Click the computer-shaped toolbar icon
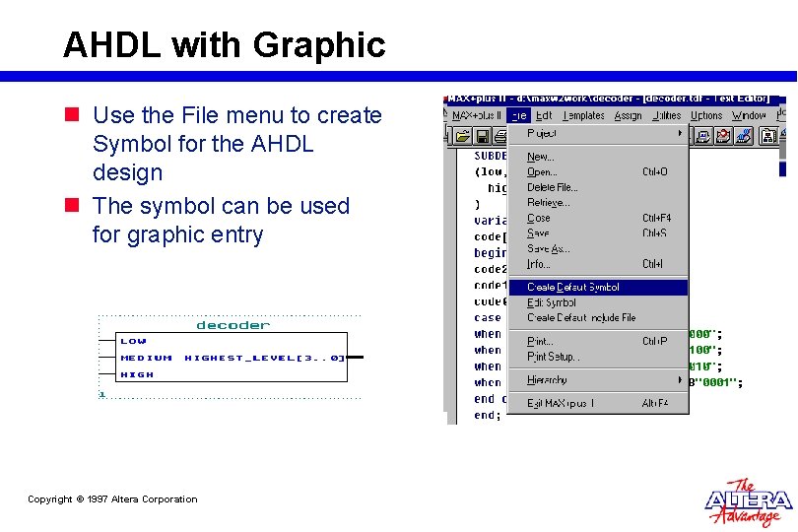798x532 pixels. [x=702, y=136]
